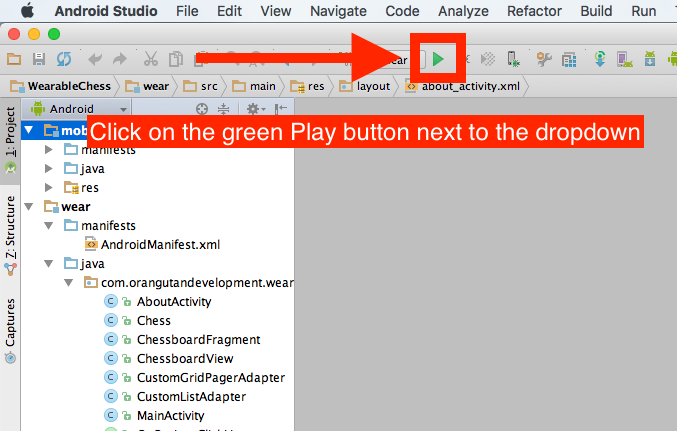Open the Code menu
The height and width of the screenshot is (431, 677).
coord(402,11)
